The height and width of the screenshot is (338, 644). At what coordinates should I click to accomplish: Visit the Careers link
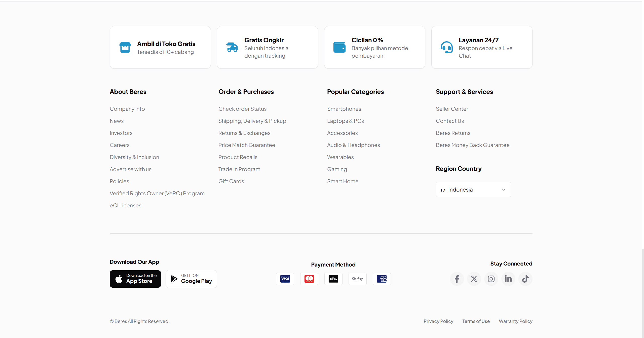(x=120, y=145)
